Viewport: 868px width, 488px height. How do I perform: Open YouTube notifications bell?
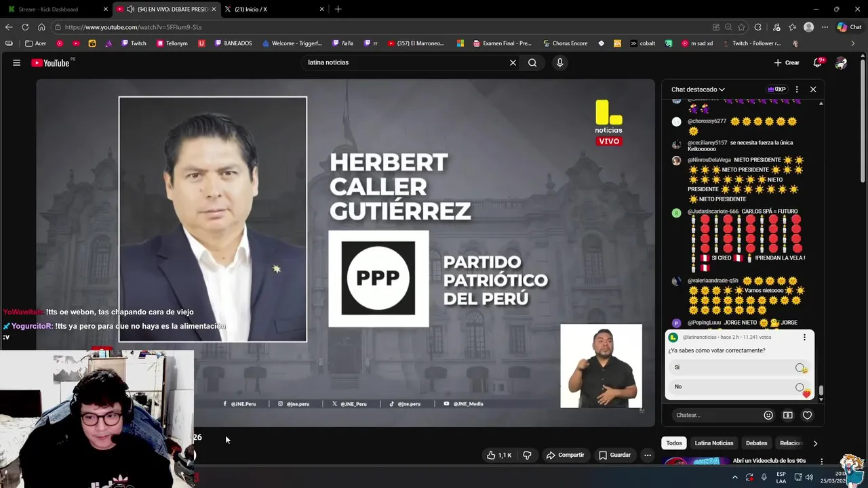(x=818, y=62)
